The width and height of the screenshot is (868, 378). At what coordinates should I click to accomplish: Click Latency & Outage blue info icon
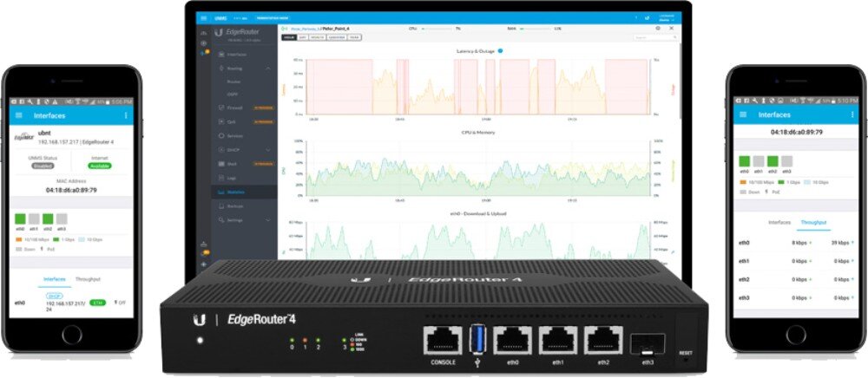pyautogui.click(x=500, y=51)
